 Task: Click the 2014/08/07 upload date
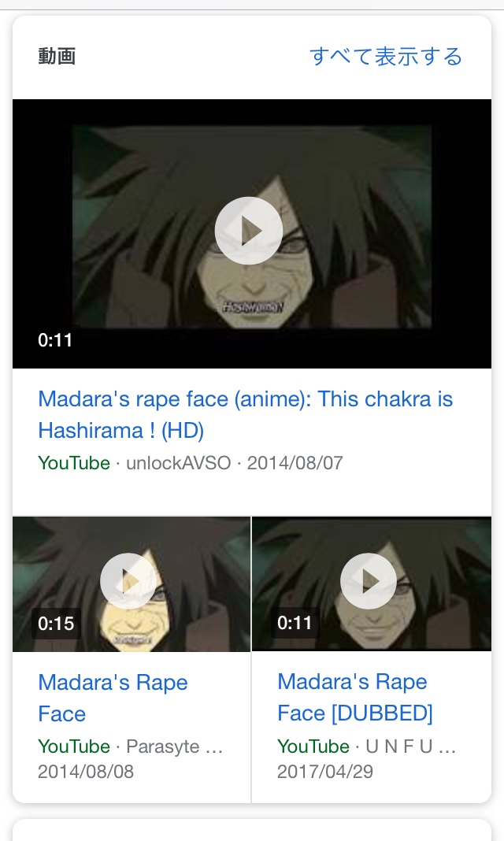tap(295, 463)
